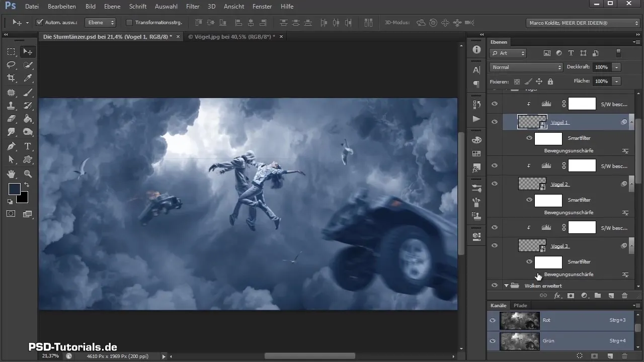Select the Quick Selection tool
Image resolution: width=644 pixels, height=362 pixels.
pos(28,65)
